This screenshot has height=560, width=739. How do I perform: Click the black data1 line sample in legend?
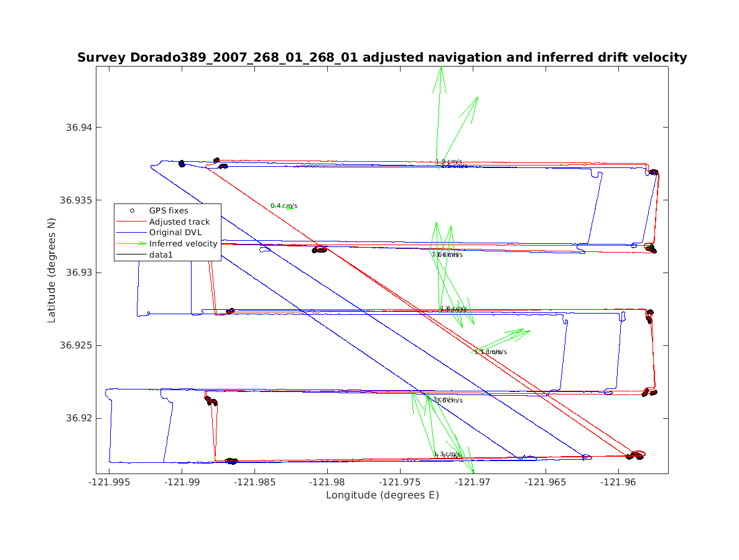[x=132, y=254]
